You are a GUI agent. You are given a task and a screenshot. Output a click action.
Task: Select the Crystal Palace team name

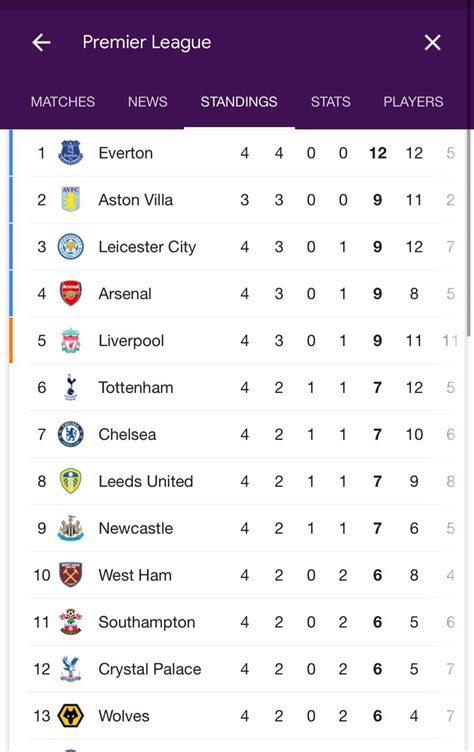tap(150, 669)
